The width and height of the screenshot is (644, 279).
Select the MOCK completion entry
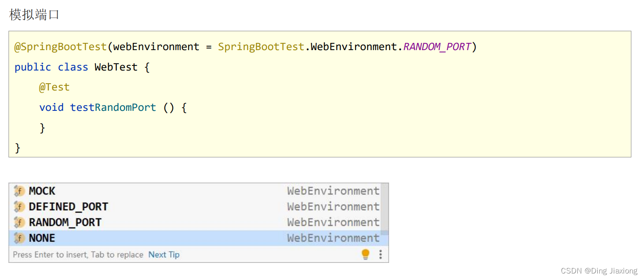(42, 191)
